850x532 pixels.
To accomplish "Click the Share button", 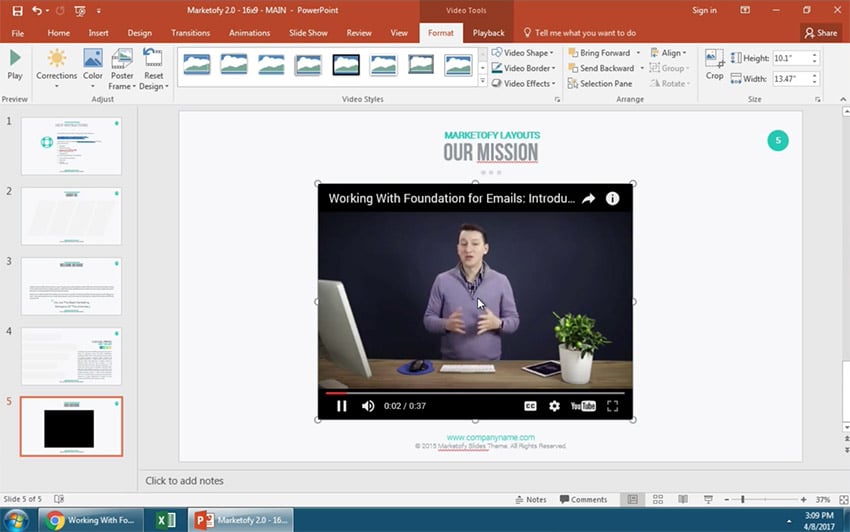I will [x=820, y=33].
